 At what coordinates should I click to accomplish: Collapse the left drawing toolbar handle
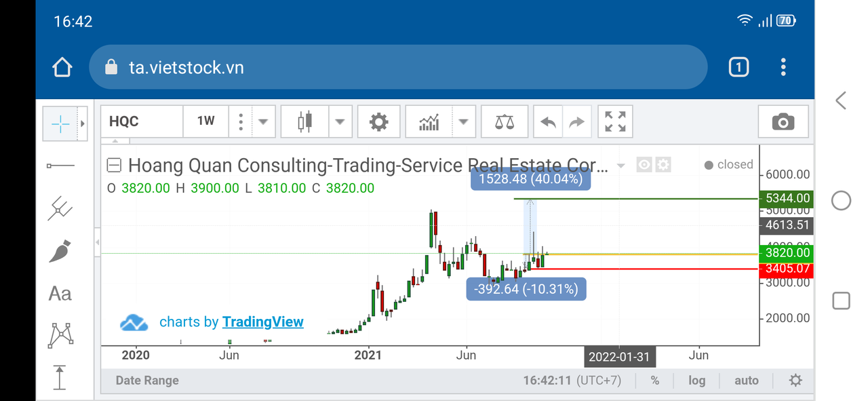pos(97,242)
